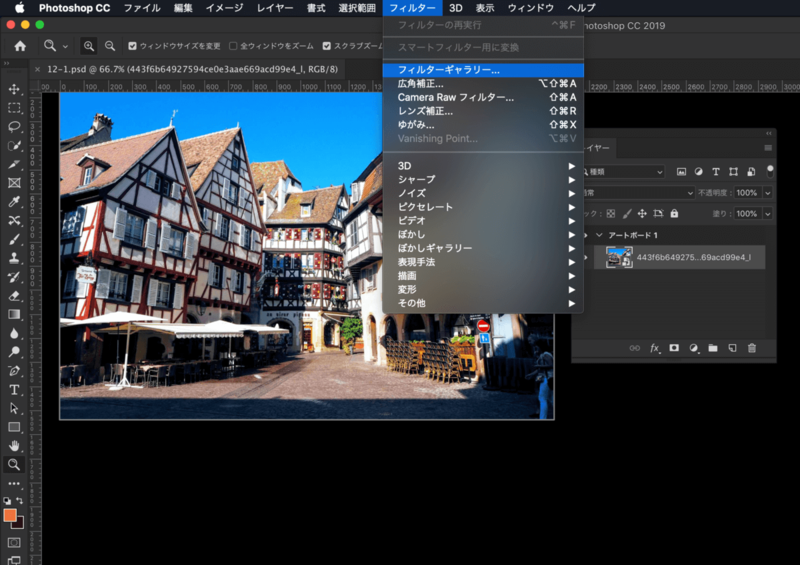Select the Blur tool
800x565 pixels.
pyautogui.click(x=14, y=333)
